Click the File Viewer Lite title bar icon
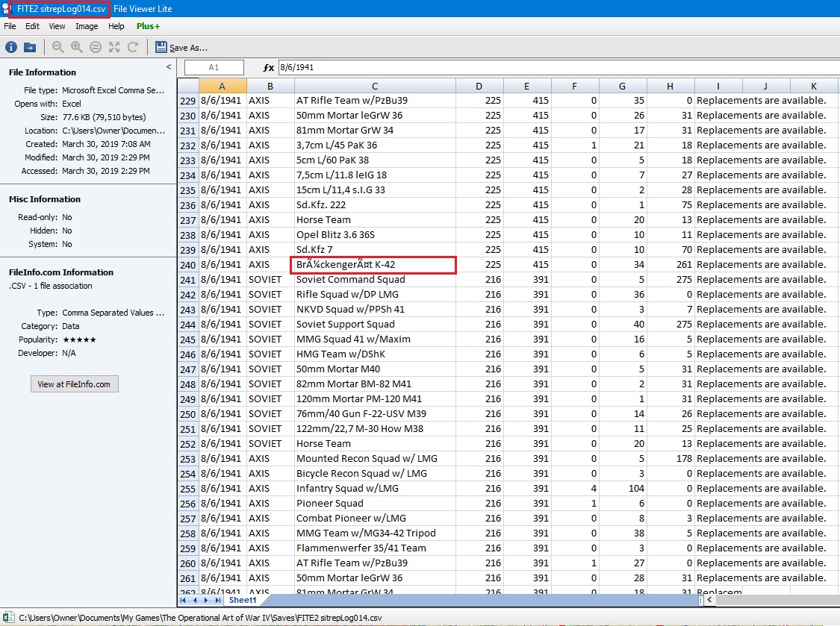The height and width of the screenshot is (626, 840). [x=6, y=8]
